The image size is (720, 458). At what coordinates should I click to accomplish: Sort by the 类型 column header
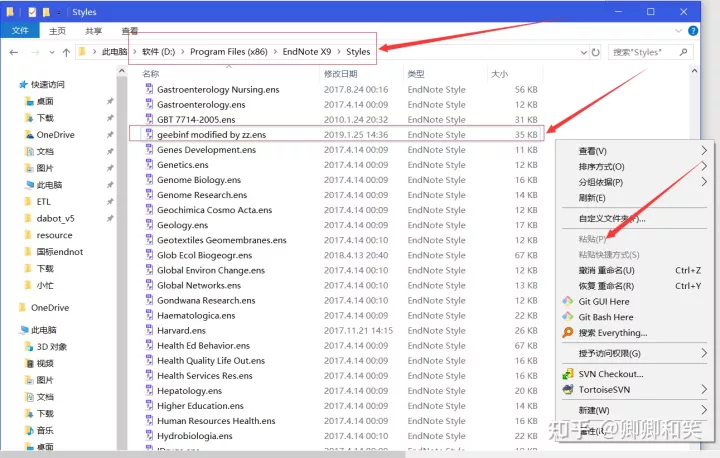point(416,74)
